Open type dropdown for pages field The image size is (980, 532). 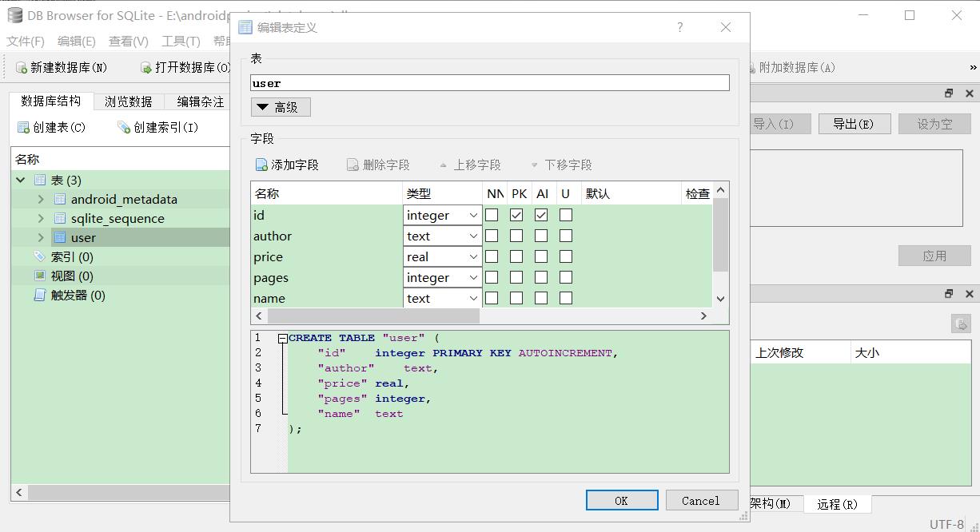[x=442, y=277]
